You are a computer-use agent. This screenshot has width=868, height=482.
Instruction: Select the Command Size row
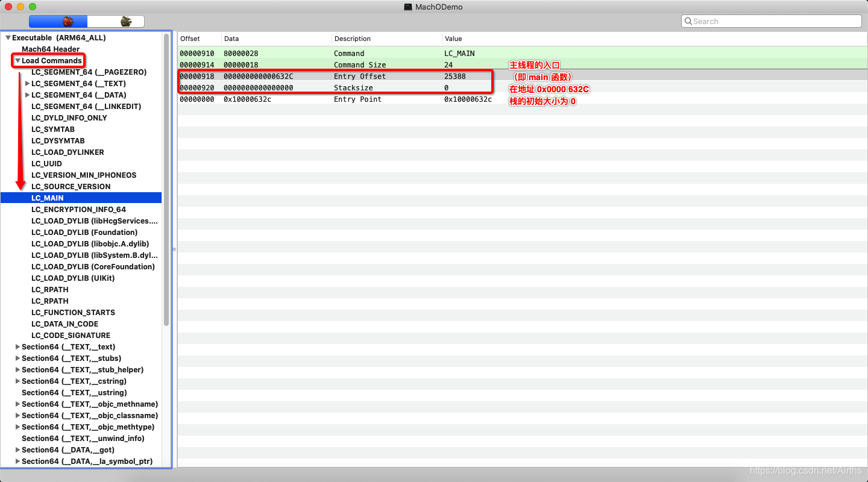click(523, 64)
